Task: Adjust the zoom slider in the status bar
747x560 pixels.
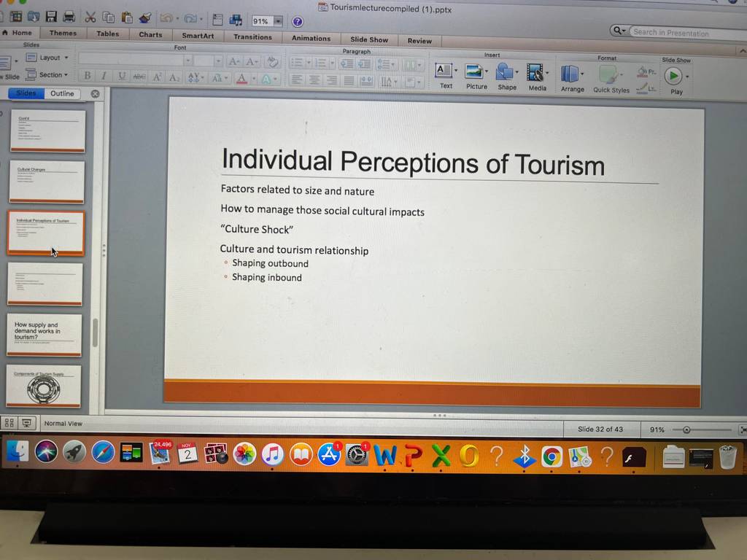Action: click(x=686, y=430)
